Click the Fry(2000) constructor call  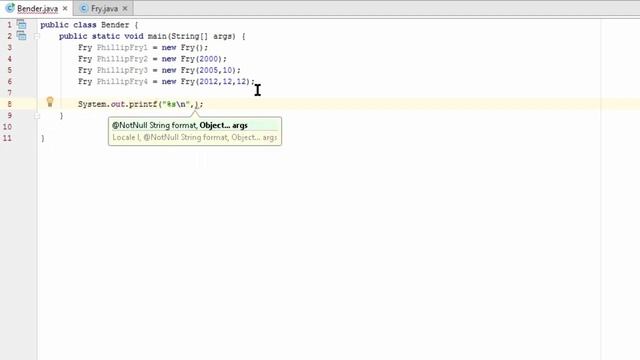tap(202, 59)
